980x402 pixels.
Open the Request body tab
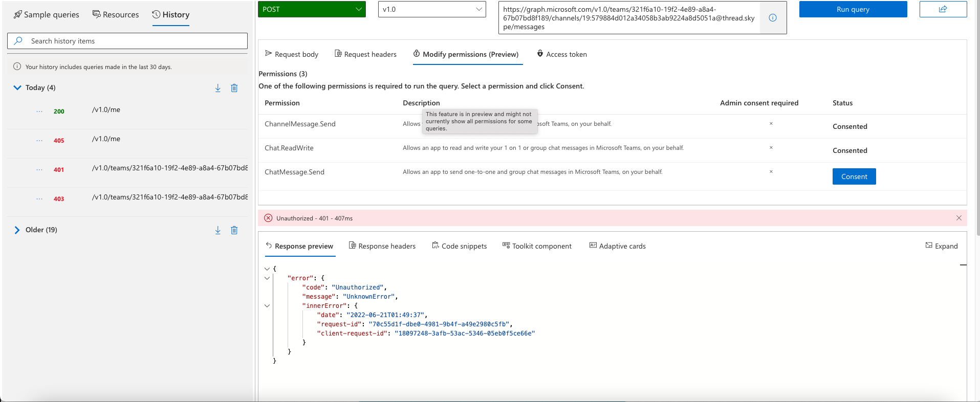(292, 54)
